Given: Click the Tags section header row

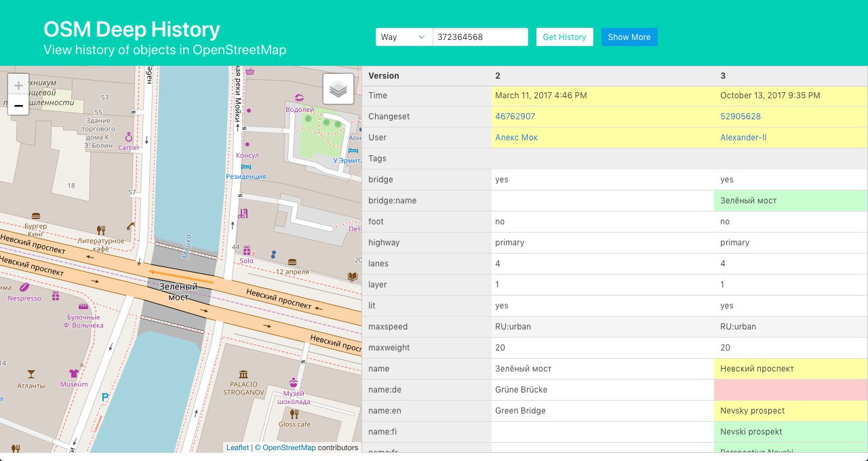Looking at the screenshot, I should coord(615,159).
